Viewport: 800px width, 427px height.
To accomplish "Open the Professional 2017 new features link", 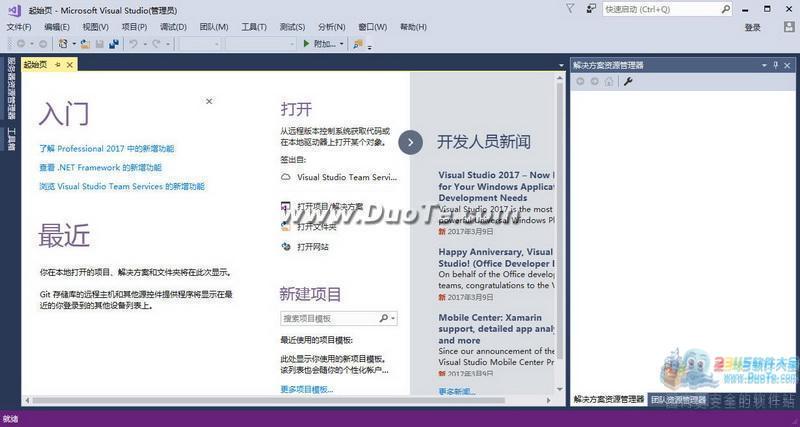I will point(107,148).
